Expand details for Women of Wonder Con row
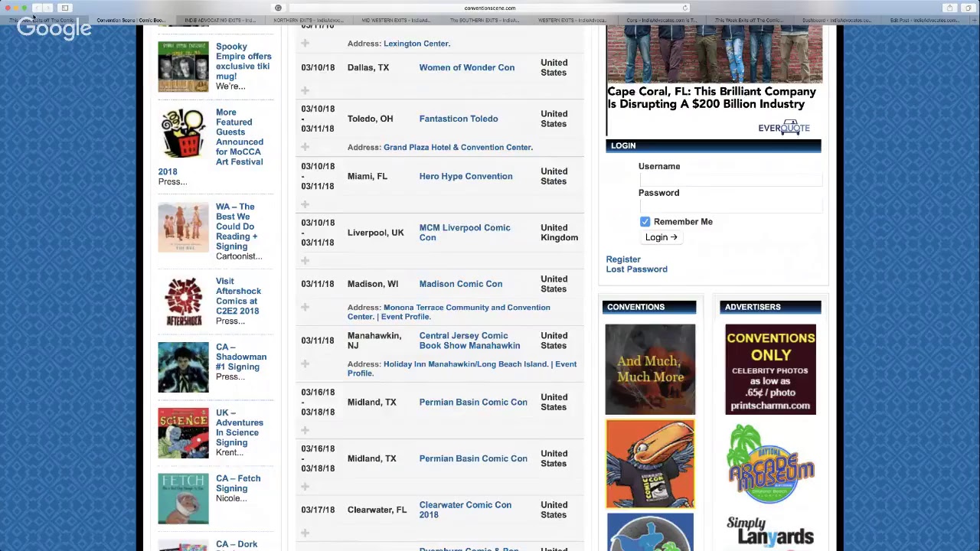Screen dimensions: 980x551 tap(305, 90)
